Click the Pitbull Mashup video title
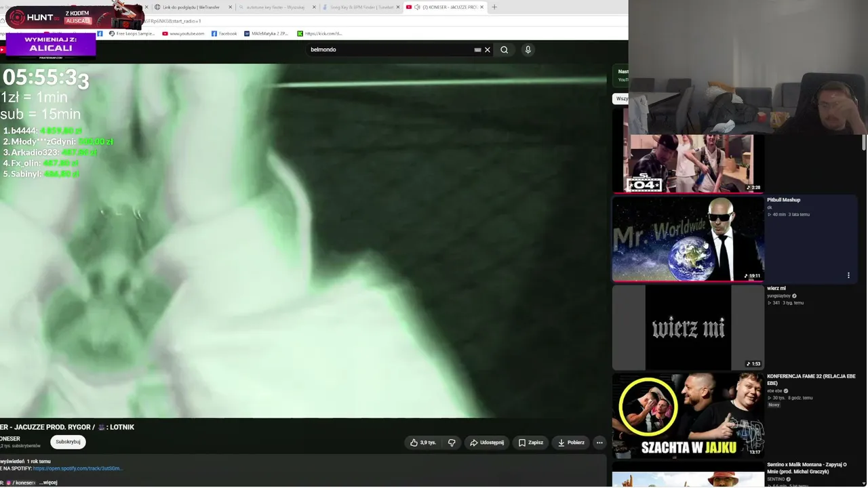The width and height of the screenshot is (868, 488). coord(784,200)
